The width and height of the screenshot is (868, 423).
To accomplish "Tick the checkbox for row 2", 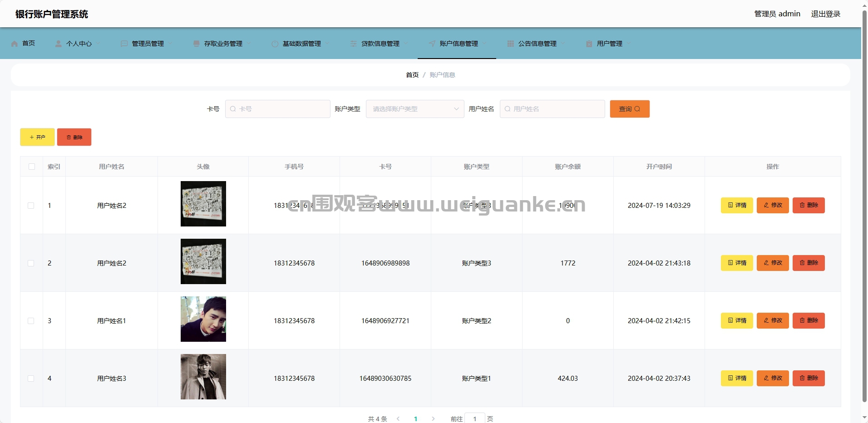I will click(31, 263).
